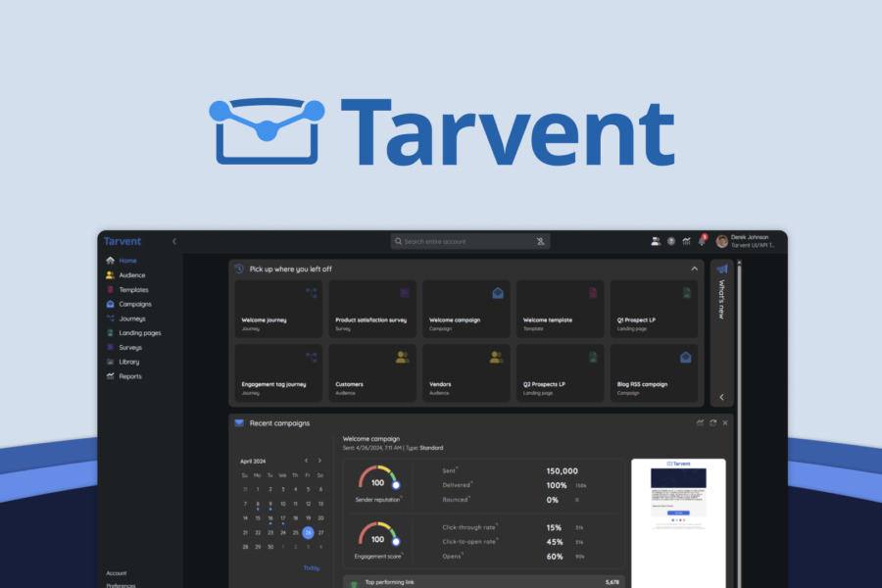
Task: Collapse the left sidebar with chevron
Action: point(174,241)
